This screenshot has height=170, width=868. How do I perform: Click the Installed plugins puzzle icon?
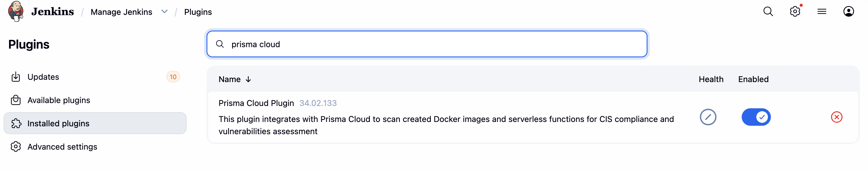click(x=16, y=123)
